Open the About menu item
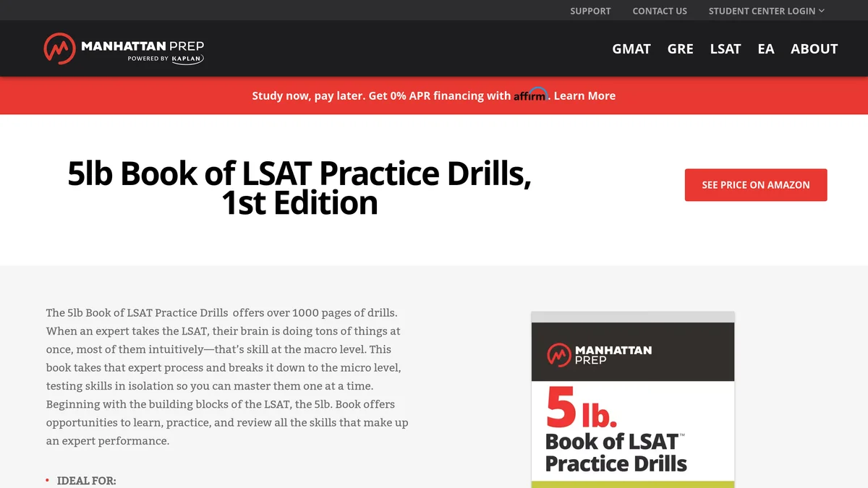The image size is (868, 488). [x=814, y=48]
